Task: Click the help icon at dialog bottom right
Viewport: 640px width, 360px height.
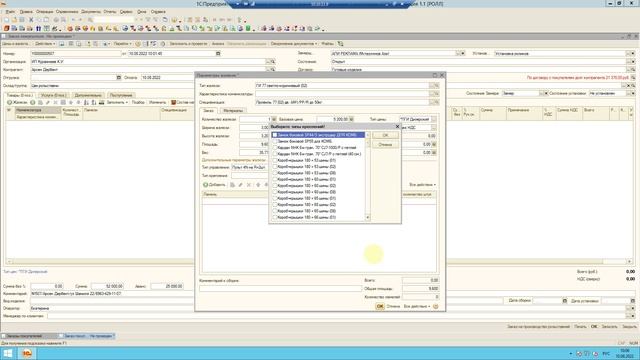Action: click(x=436, y=306)
